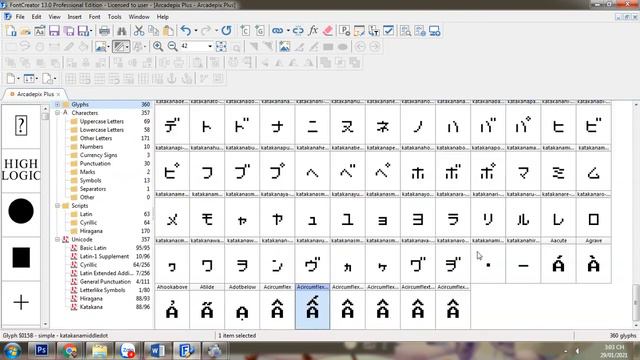This screenshot has width=640, height=360.
Task: Click the monitor test font icon
Action: click(435, 31)
